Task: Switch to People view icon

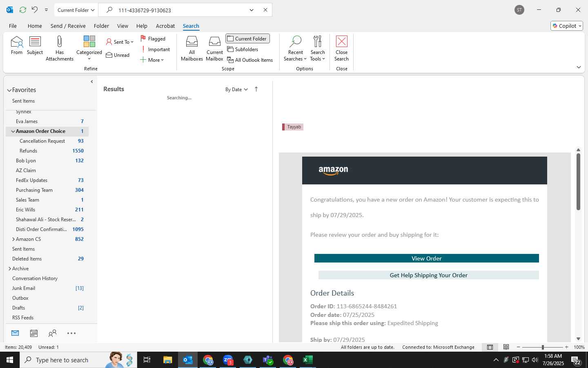Action: [52, 333]
